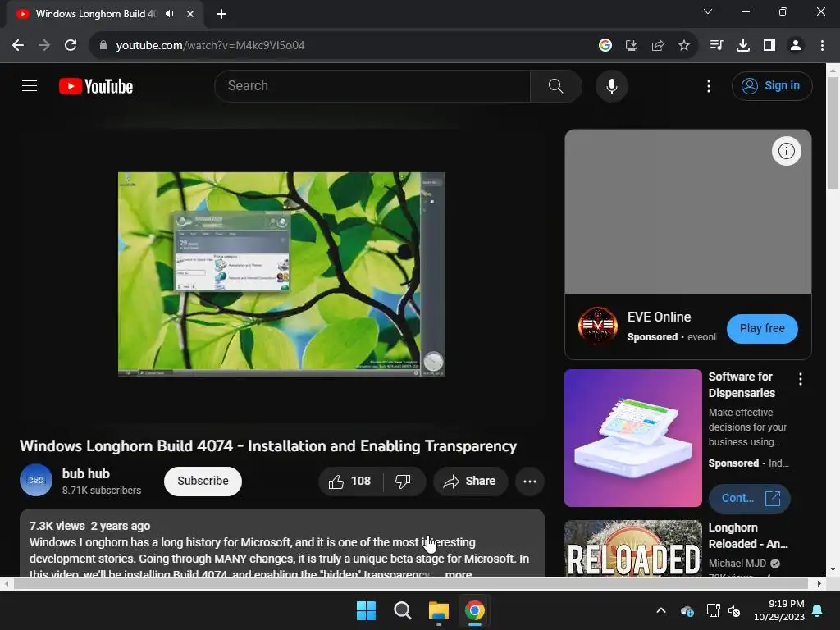This screenshot has width=840, height=630.
Task: Toggle the Chrome side panel
Action: pos(769,46)
